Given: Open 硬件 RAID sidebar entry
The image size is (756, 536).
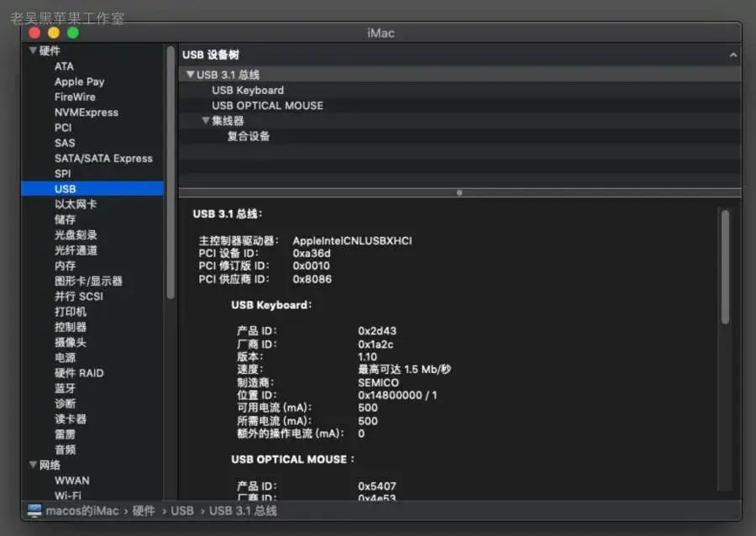Looking at the screenshot, I should 79,373.
